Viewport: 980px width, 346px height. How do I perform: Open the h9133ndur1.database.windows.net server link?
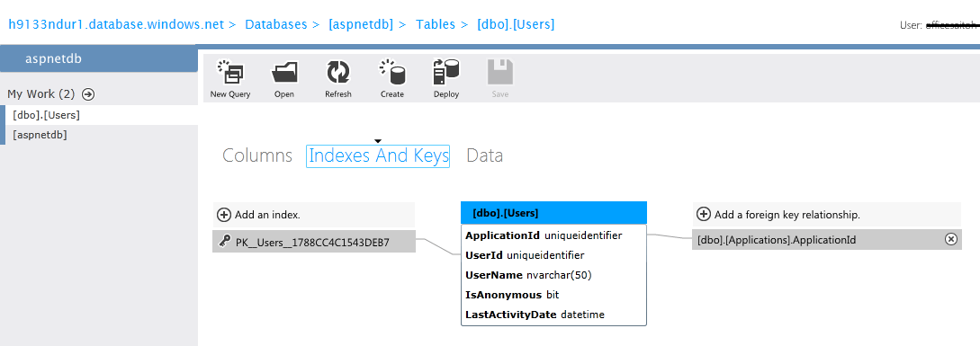116,24
